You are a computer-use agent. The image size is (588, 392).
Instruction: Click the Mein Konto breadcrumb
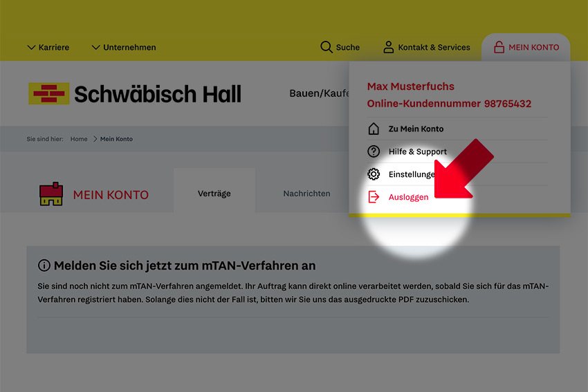[116, 139]
